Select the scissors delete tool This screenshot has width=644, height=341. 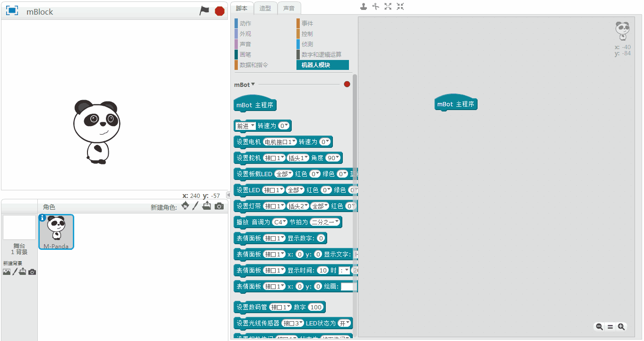tap(375, 6)
